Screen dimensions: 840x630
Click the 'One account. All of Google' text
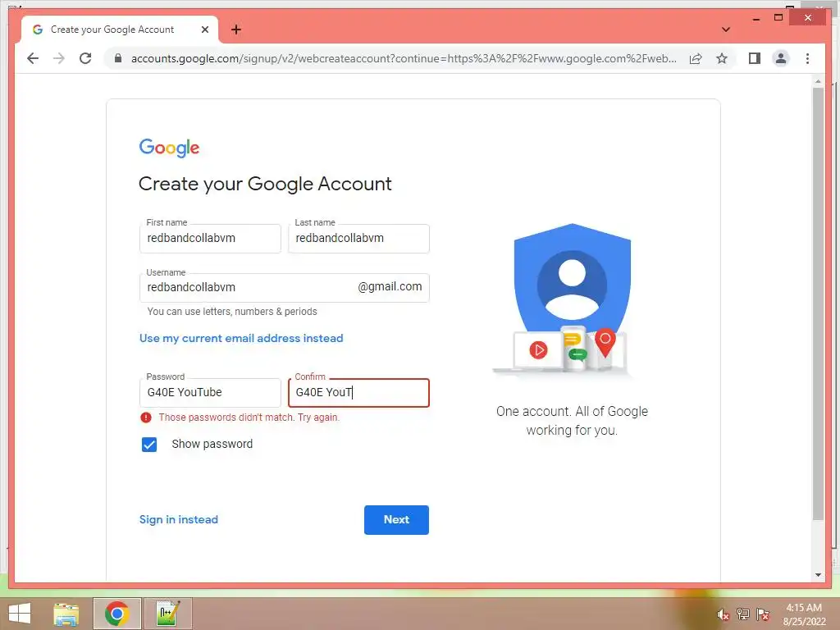572,412
